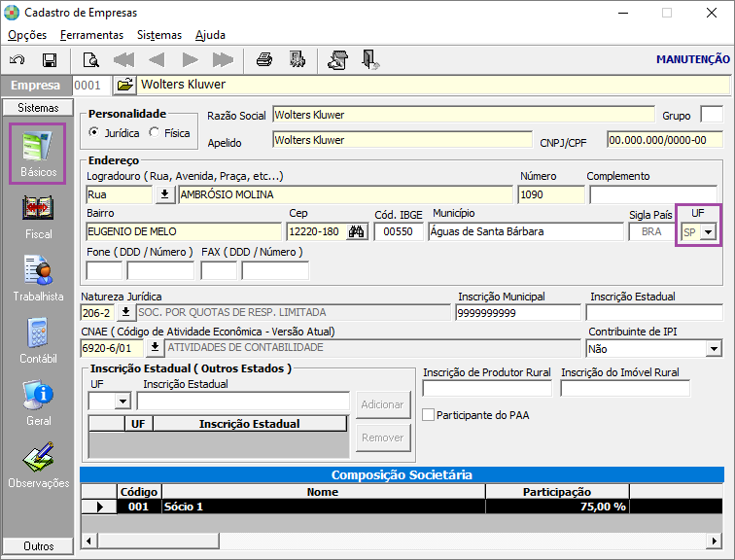Click the Cep field showing 12220-180

(x=317, y=231)
